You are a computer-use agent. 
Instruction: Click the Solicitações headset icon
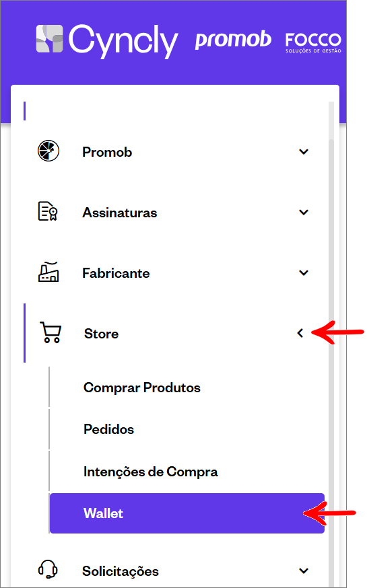tap(48, 570)
